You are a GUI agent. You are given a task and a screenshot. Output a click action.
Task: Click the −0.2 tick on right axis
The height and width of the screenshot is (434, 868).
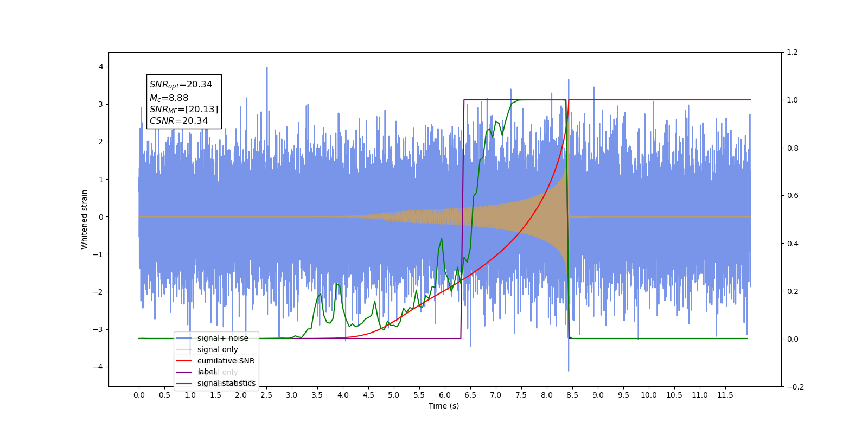(795, 386)
